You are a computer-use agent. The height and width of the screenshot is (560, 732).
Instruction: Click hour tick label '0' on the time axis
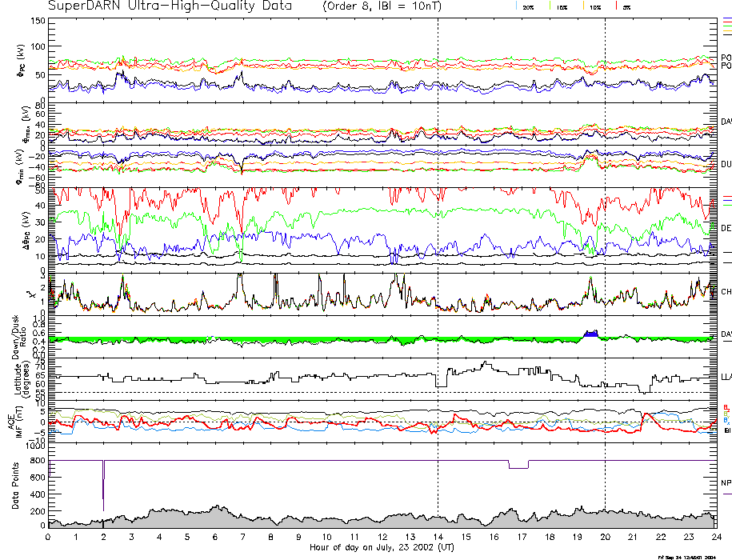click(48, 537)
